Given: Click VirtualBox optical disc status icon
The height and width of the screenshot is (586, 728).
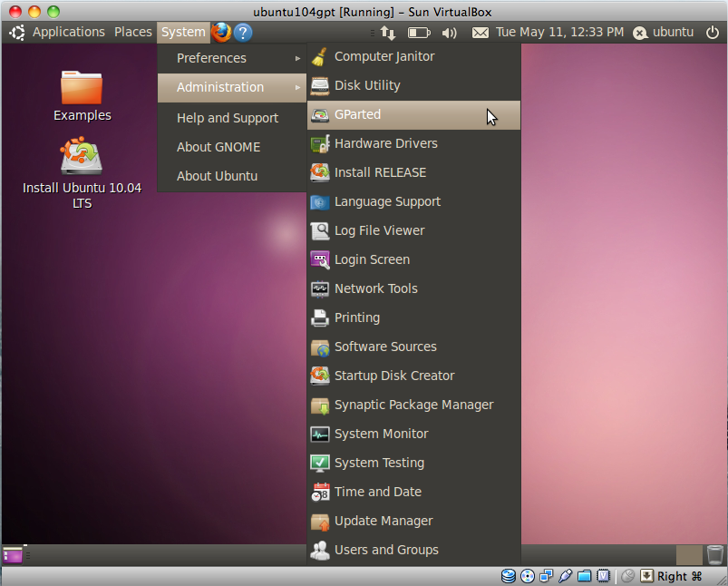Looking at the screenshot, I should point(528,576).
